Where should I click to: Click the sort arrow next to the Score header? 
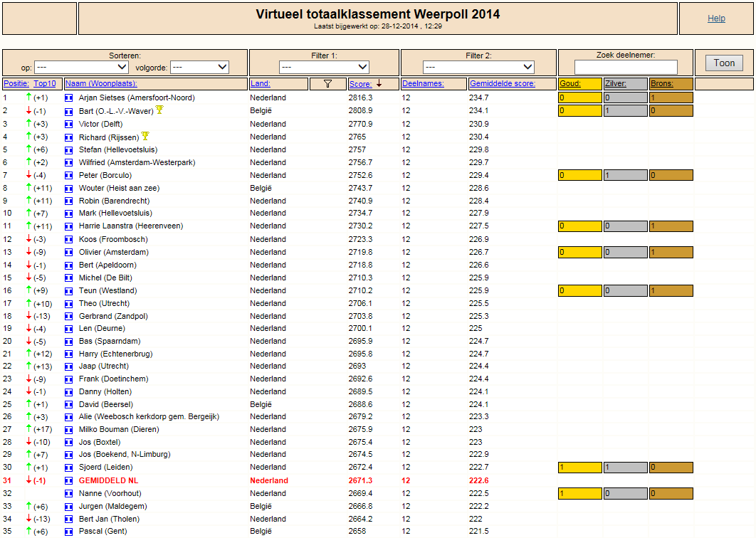tap(379, 83)
